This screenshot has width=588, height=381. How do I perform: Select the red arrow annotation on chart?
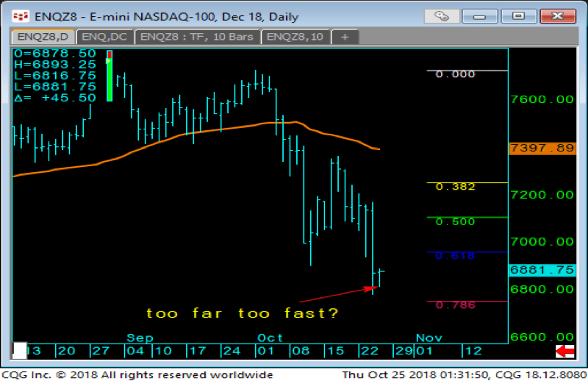coord(338,295)
